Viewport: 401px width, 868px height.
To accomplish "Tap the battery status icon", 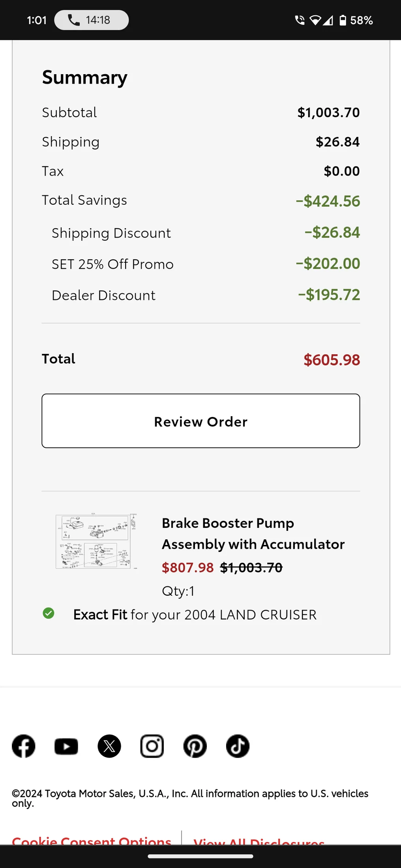I will pos(343,20).
